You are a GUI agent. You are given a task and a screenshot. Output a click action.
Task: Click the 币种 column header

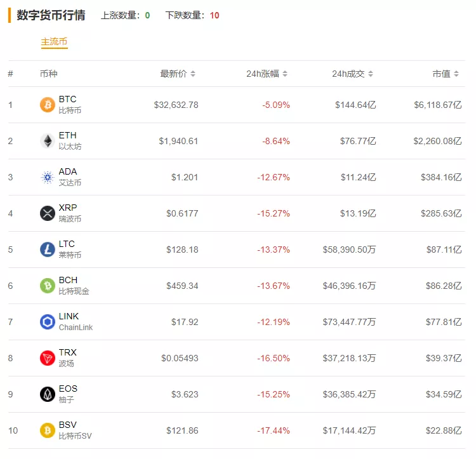(49, 74)
